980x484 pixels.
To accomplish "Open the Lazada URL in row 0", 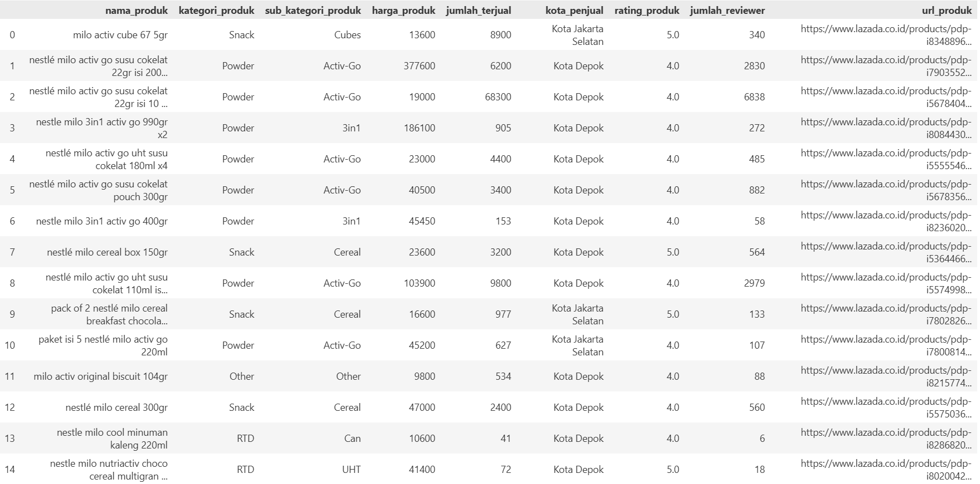I will [886, 35].
